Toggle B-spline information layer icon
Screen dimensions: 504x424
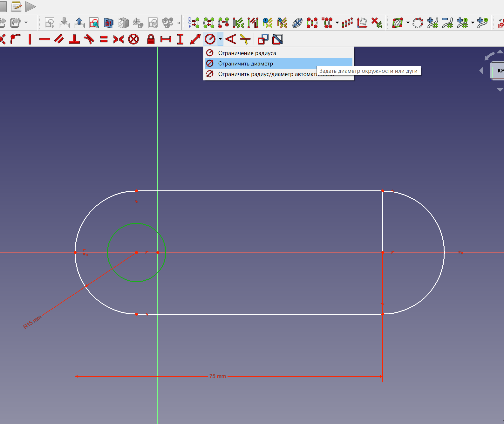click(398, 23)
